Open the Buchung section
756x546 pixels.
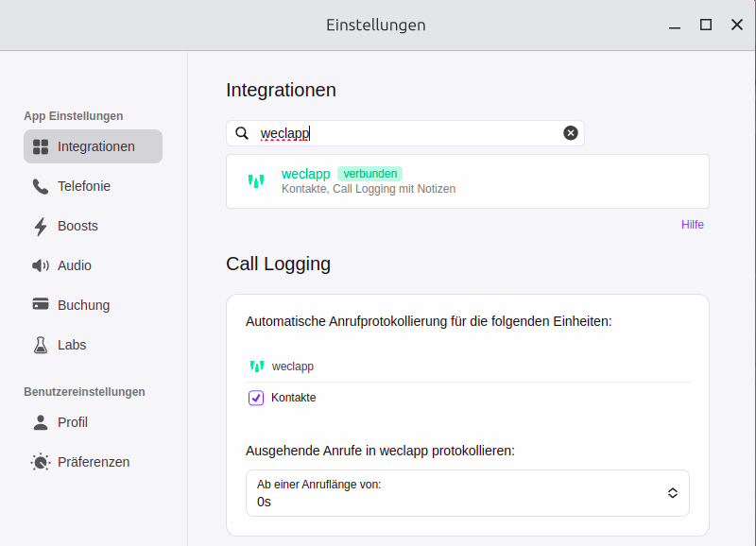tap(93, 305)
